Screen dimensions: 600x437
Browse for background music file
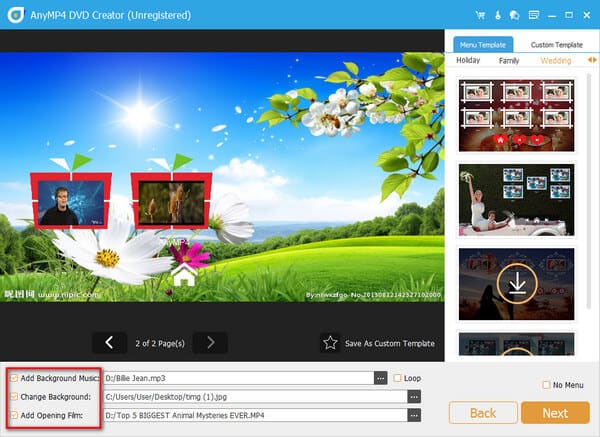[x=380, y=379]
